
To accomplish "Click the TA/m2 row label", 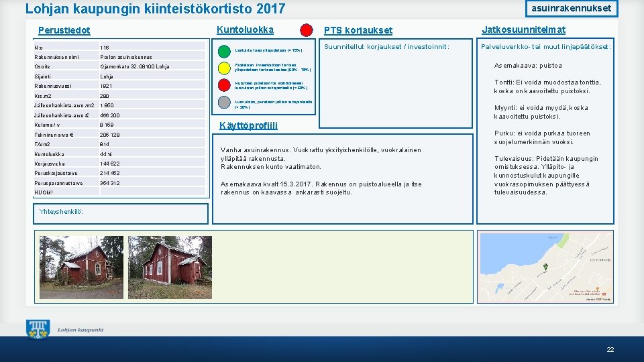I will click(42, 145).
